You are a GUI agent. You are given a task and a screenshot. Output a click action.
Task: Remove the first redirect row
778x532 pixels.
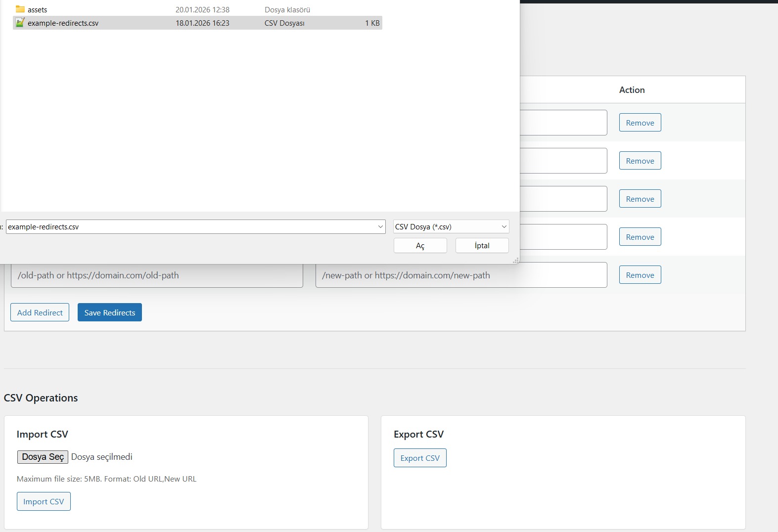640,123
